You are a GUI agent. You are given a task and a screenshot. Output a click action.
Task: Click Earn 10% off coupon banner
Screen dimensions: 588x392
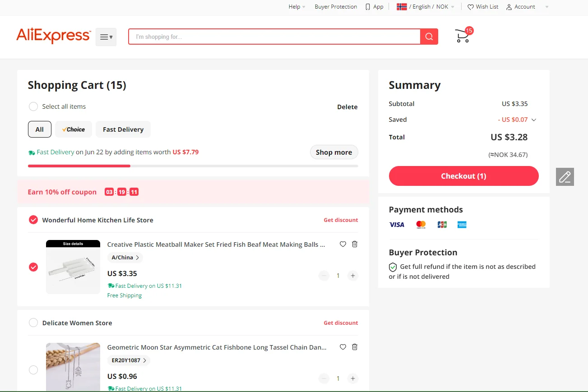(x=193, y=192)
